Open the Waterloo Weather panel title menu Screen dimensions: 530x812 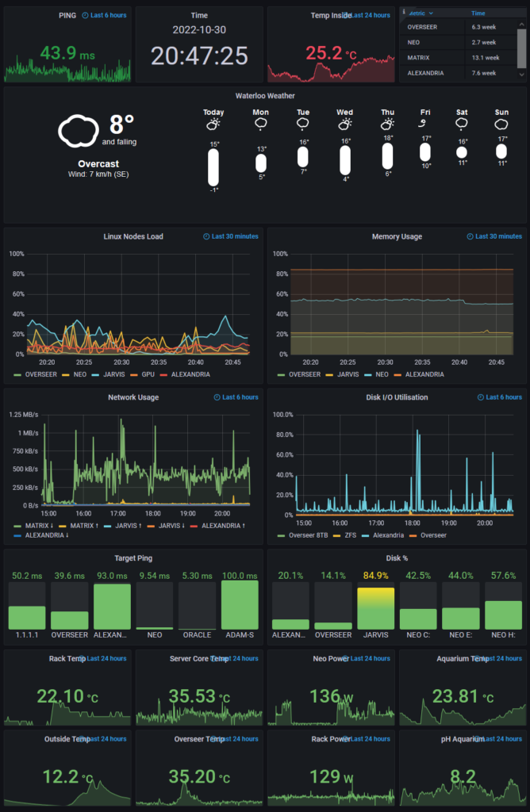tap(265, 96)
